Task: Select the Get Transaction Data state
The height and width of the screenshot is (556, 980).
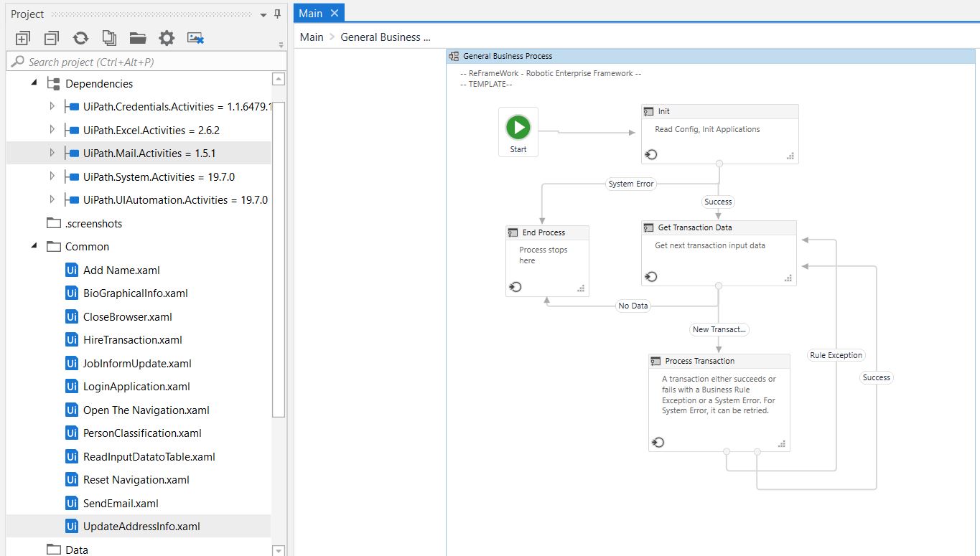Action: click(x=719, y=253)
